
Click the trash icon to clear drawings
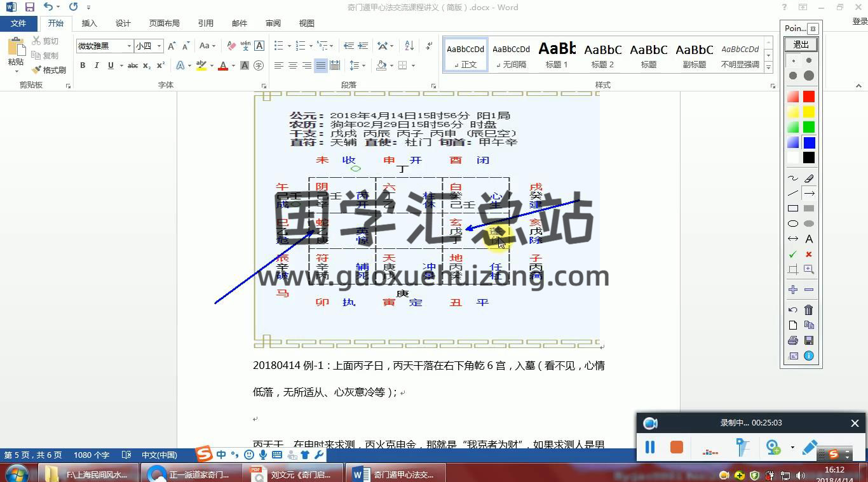click(809, 310)
